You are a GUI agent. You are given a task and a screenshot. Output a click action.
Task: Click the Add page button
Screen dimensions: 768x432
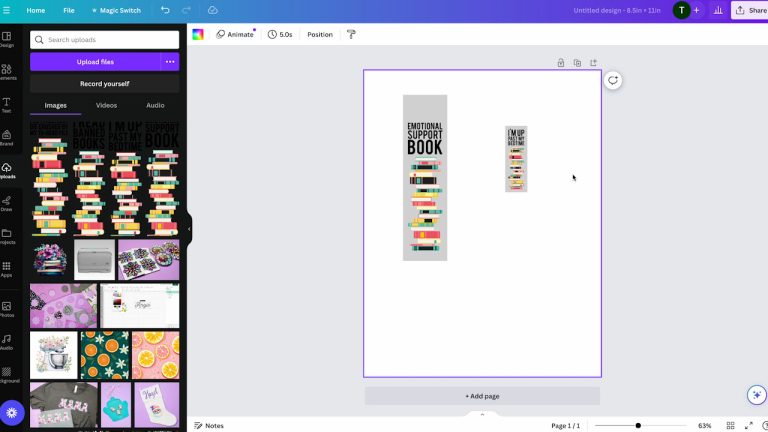(482, 396)
